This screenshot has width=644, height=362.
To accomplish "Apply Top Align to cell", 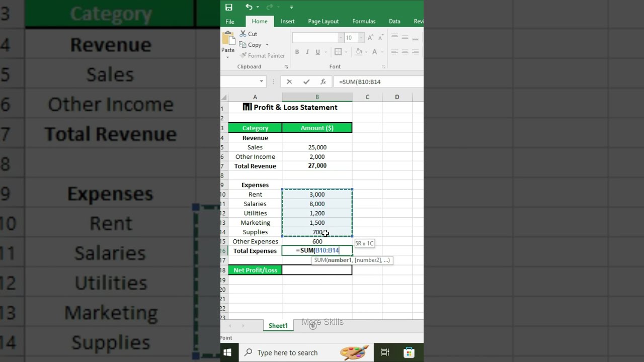I will (394, 37).
